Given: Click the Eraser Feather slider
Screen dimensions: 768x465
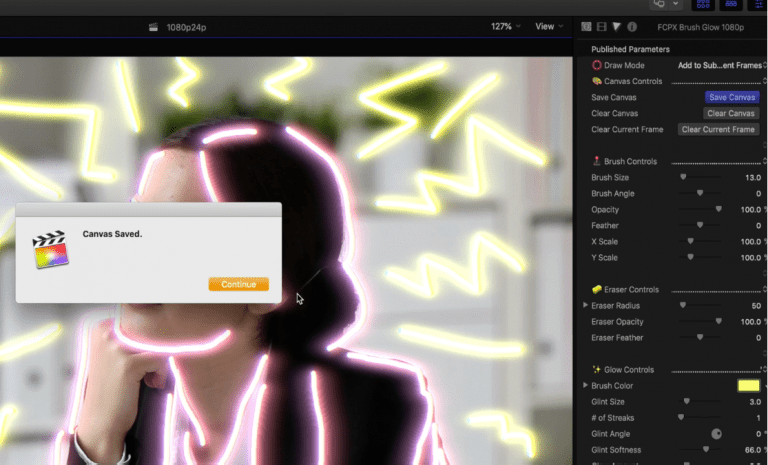Looking at the screenshot, I should coord(699,337).
